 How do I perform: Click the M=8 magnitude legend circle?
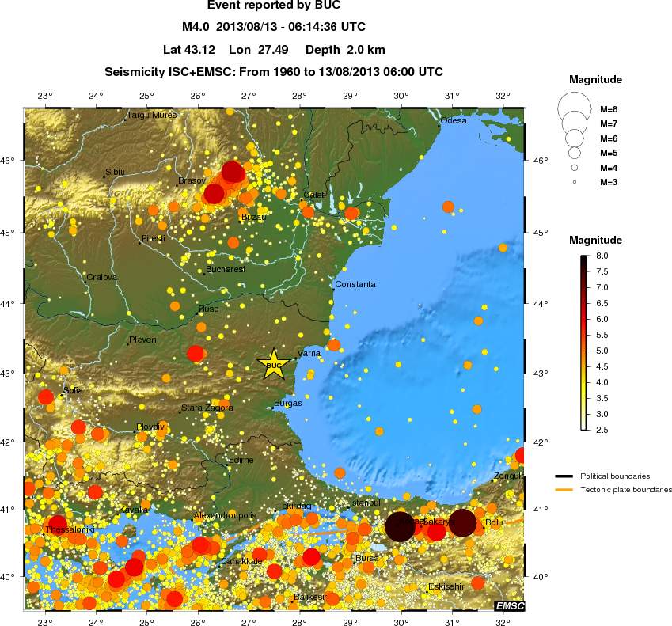click(x=575, y=108)
